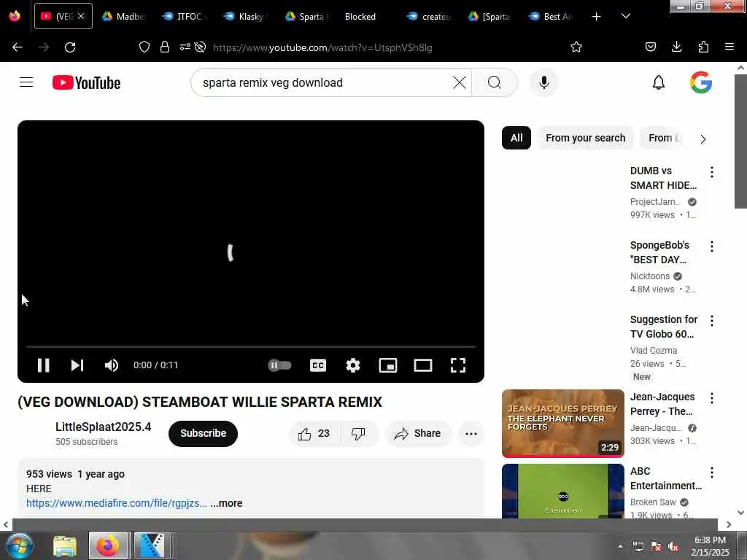
Task: Open a new browser tab
Action: [596, 17]
